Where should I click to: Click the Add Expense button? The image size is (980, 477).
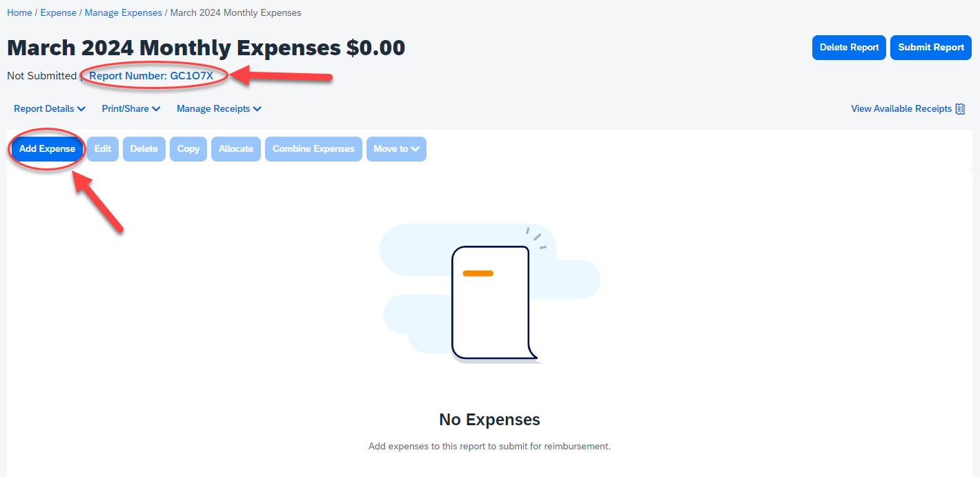point(47,149)
